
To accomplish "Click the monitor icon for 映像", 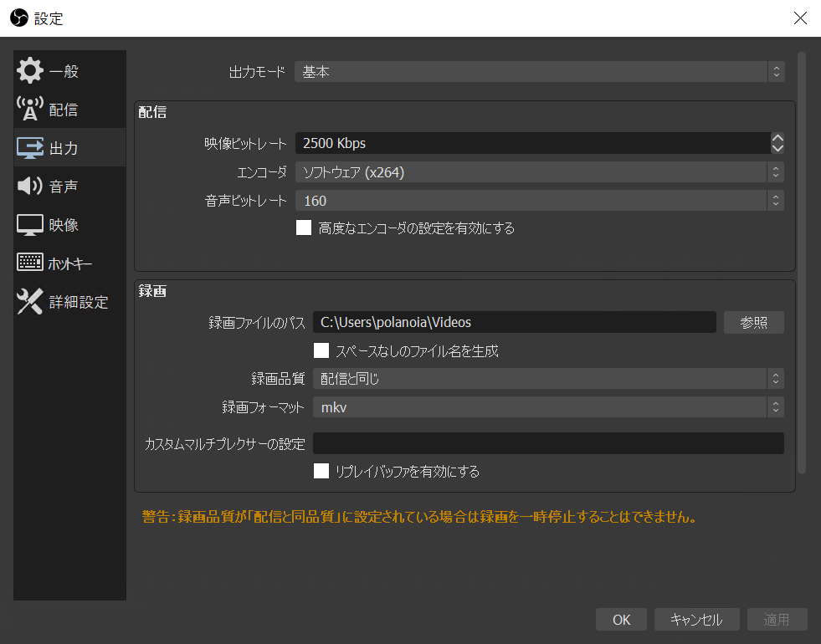I will click(30, 225).
